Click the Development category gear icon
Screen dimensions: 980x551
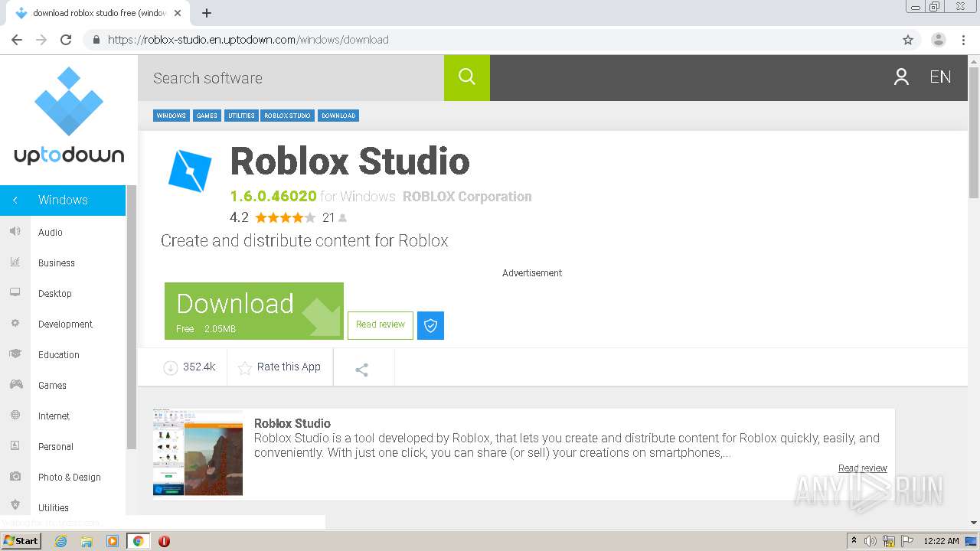coord(15,324)
